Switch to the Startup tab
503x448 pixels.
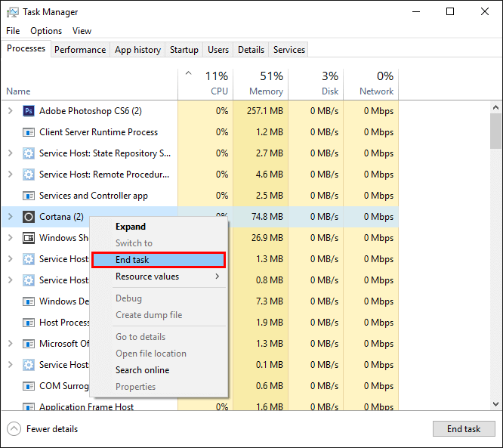coord(184,50)
